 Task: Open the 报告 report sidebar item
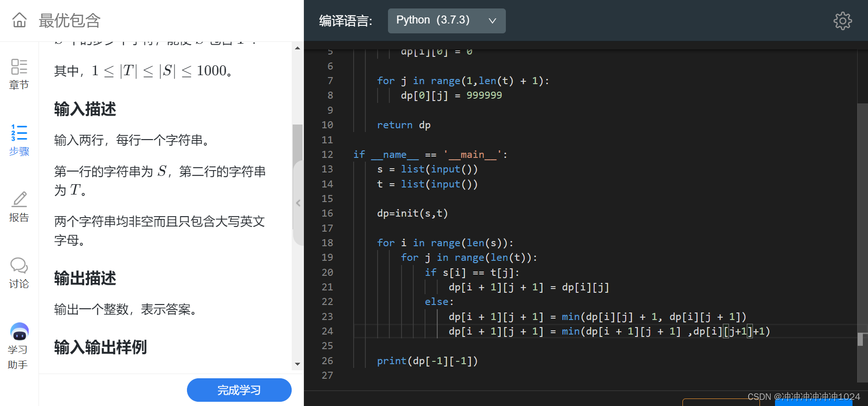tap(19, 207)
